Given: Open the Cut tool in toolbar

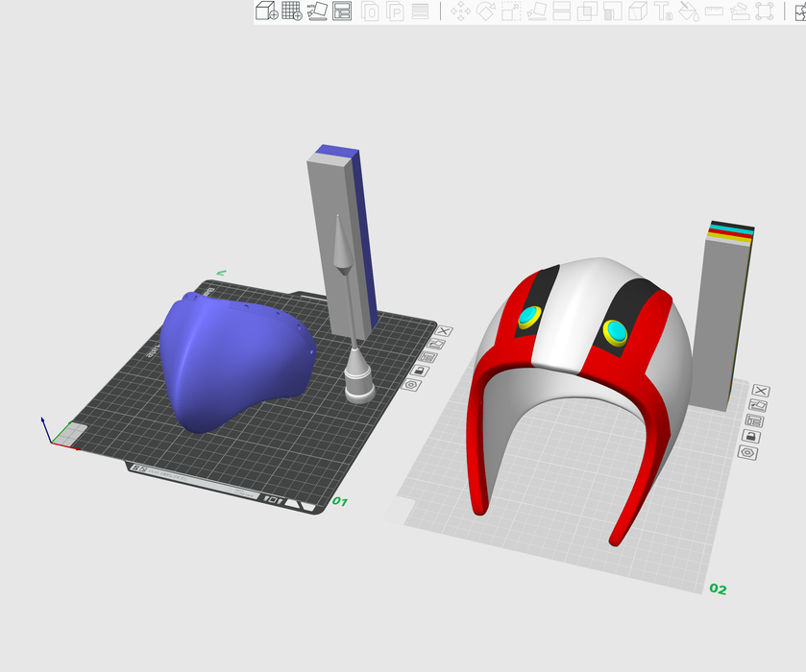Looking at the screenshot, I should [562, 12].
